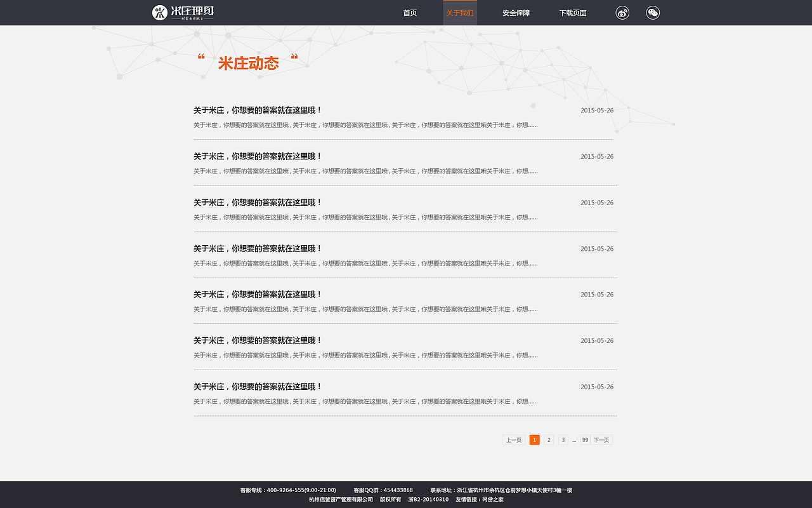Click the 网贷之家 friendly link in footer

tap(493, 500)
